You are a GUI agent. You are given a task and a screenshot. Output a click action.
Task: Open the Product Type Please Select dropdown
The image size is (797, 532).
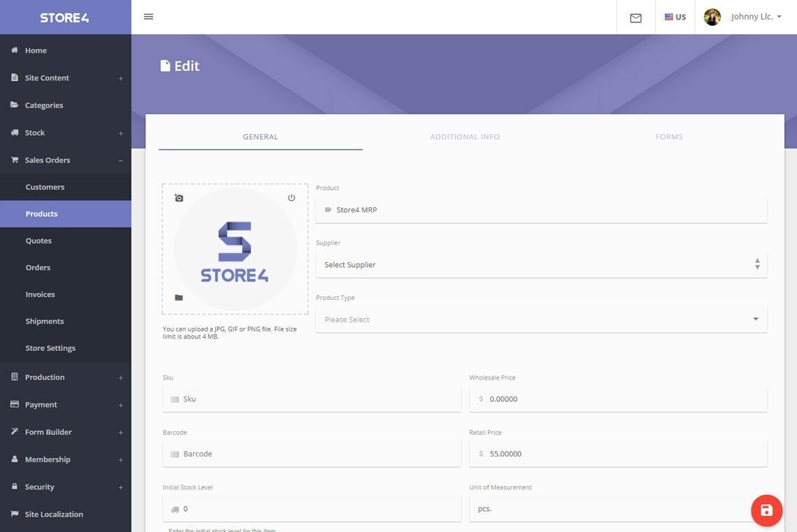pyautogui.click(x=541, y=319)
